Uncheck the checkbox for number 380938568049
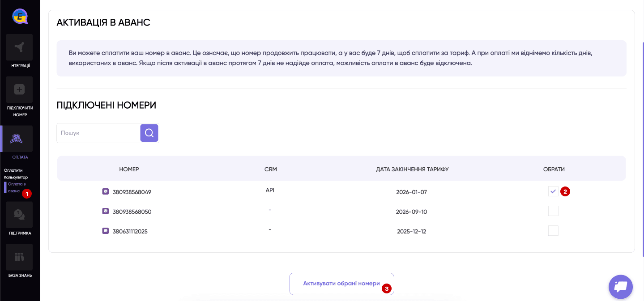This screenshot has width=644, height=301. point(553,191)
